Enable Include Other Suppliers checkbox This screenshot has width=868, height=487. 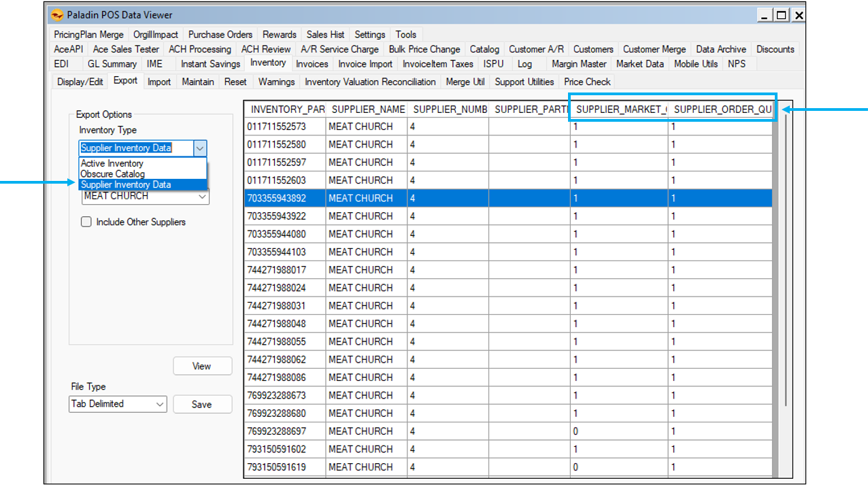point(86,222)
